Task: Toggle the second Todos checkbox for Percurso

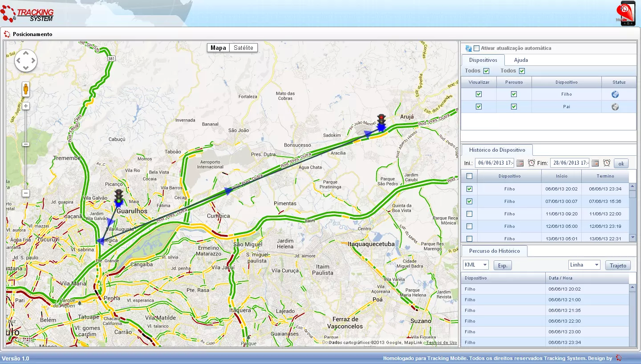Action: point(522,71)
